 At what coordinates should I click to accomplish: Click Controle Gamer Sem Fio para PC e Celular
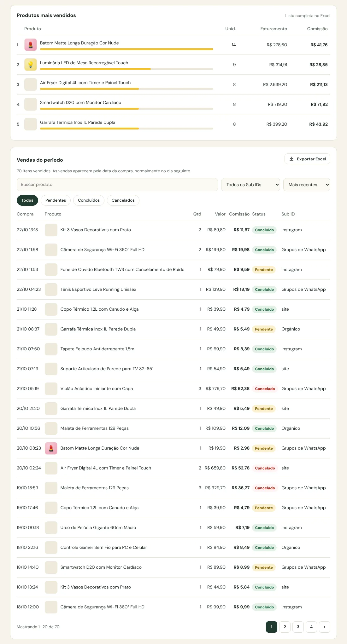click(104, 548)
